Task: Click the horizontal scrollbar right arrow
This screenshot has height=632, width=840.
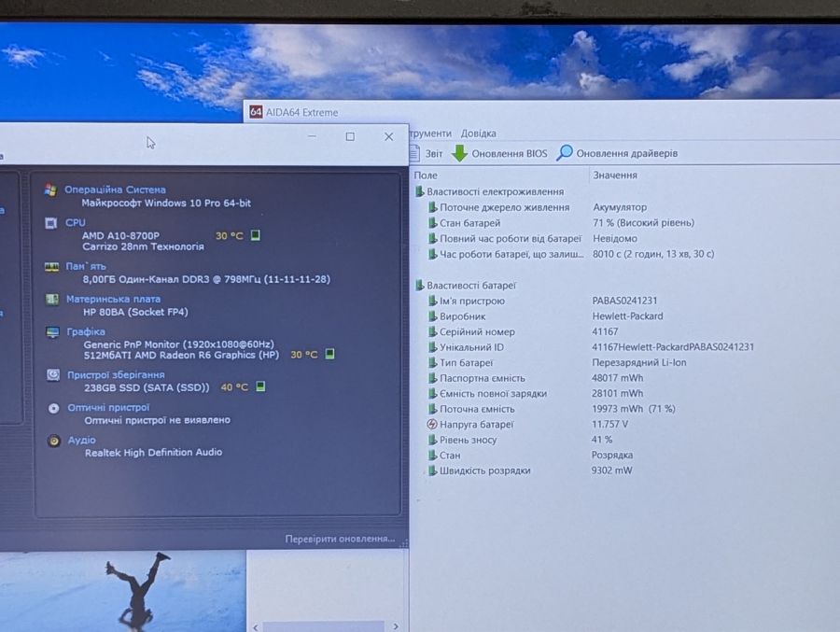Action: [x=396, y=626]
